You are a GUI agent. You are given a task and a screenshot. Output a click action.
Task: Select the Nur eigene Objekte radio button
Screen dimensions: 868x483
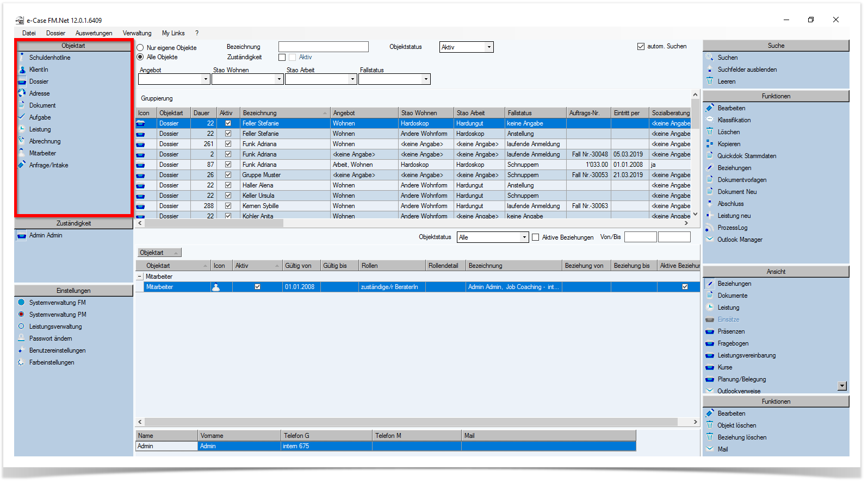(140, 48)
